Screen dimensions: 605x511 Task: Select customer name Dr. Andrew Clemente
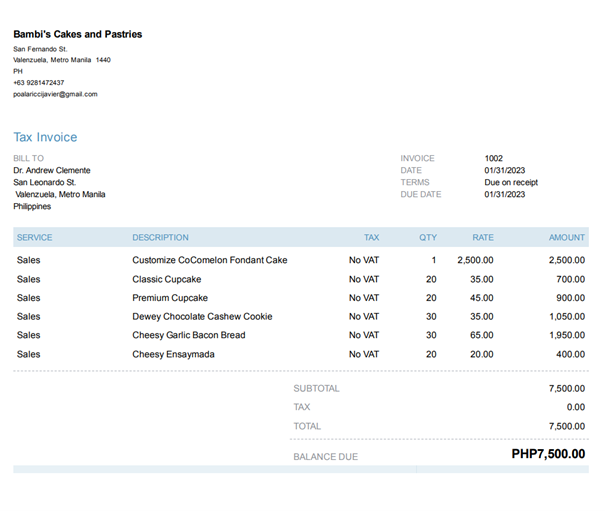pyautogui.click(x=52, y=170)
